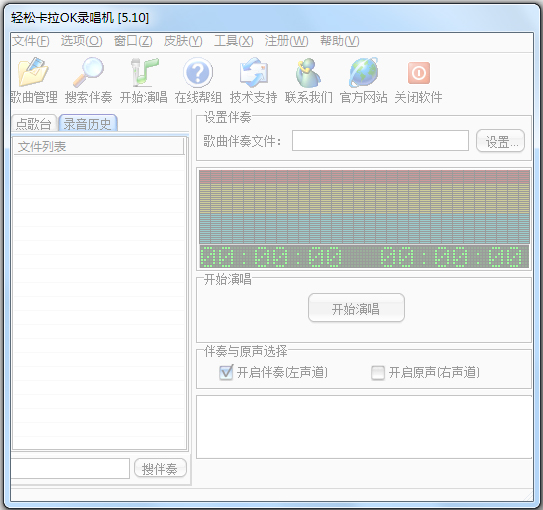Open the 窗口(Z) menu
Image resolution: width=543 pixels, height=510 pixels.
click(x=133, y=41)
